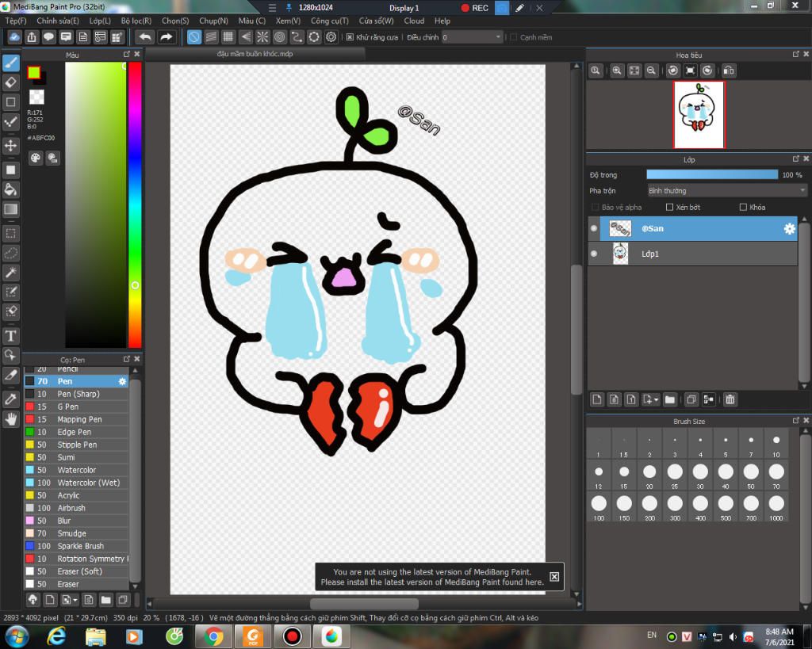Open the gear settings of the Pen brush

click(x=122, y=381)
